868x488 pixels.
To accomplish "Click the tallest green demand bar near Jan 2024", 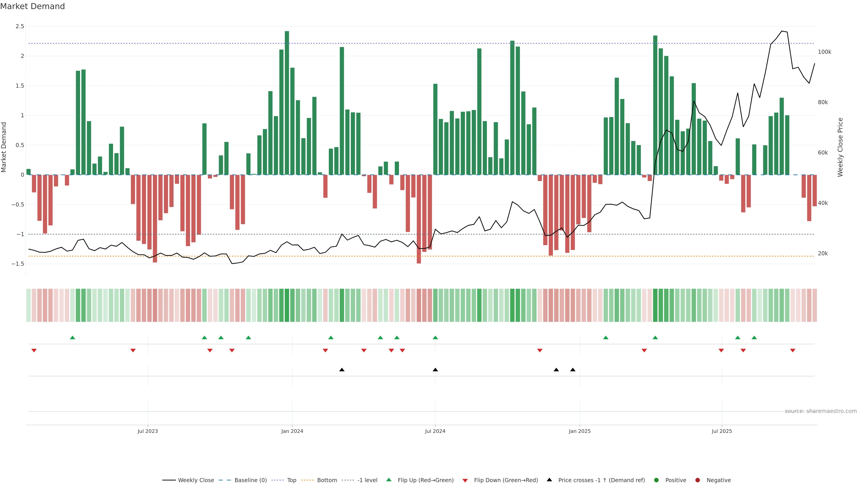I will 287,101.
